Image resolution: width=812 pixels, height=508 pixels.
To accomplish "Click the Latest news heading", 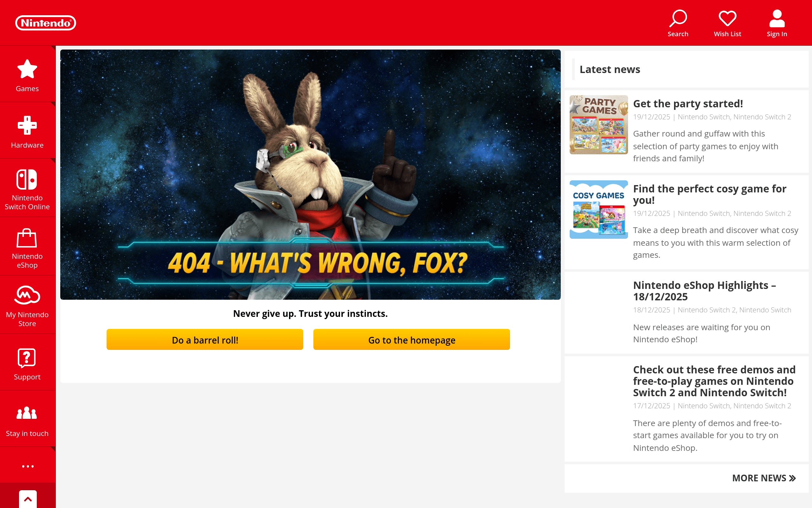I will [x=610, y=69].
